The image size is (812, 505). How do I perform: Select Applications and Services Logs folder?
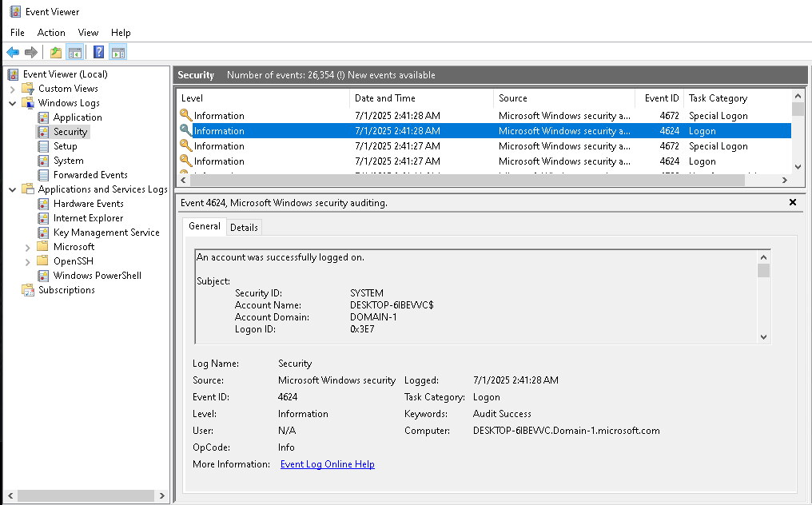102,189
